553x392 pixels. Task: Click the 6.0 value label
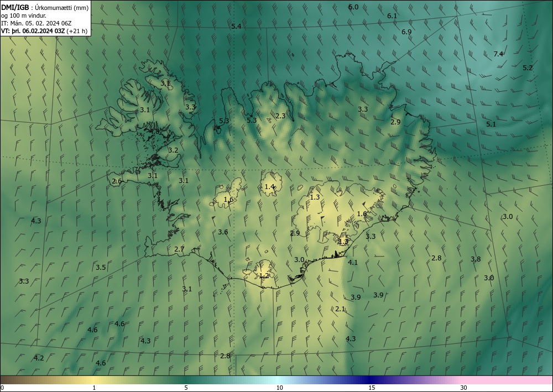coord(353,7)
